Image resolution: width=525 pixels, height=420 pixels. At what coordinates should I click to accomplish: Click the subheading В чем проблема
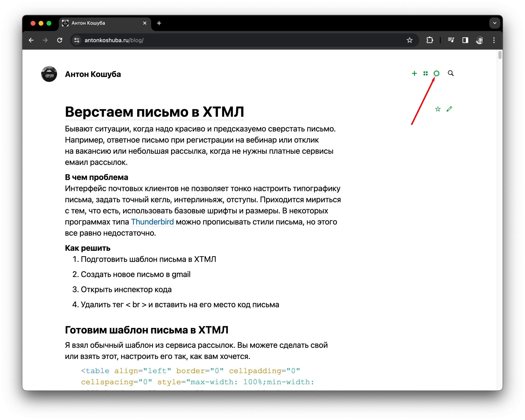[96, 177]
